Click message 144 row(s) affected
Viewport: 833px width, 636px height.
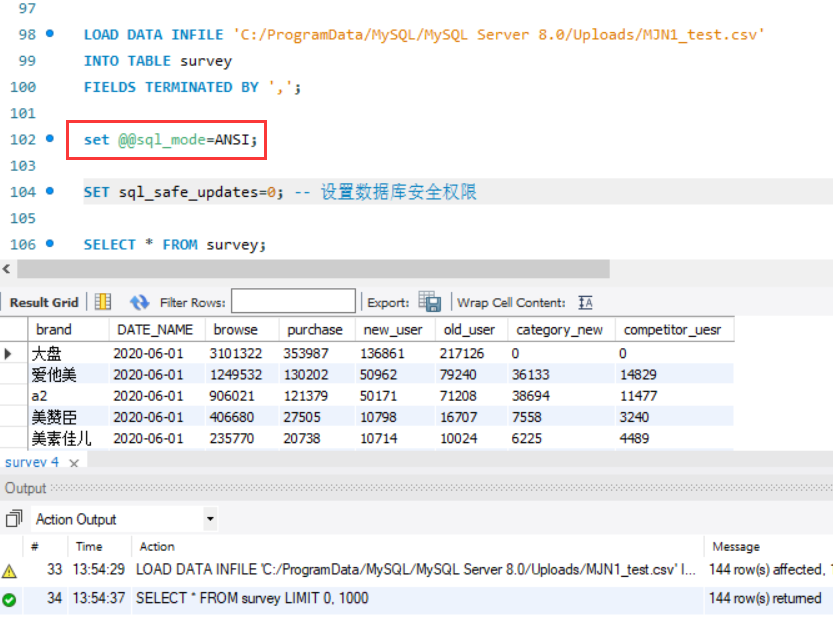[x=767, y=570]
